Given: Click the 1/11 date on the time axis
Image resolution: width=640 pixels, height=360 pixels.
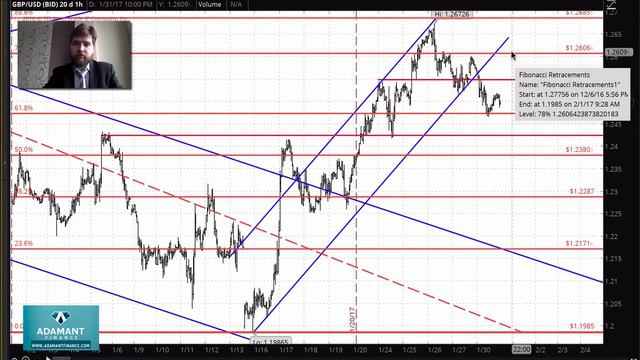Looking at the screenshot, I should click(187, 350).
